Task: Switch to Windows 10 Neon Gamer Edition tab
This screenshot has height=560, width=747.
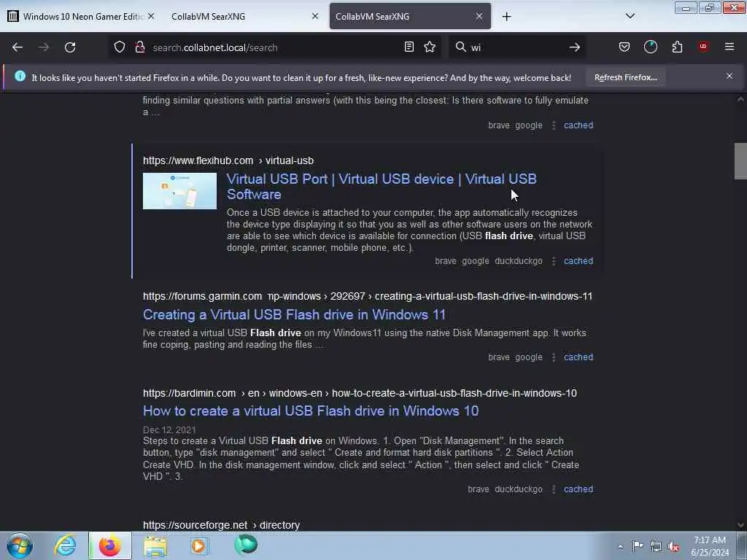Action: pyautogui.click(x=83, y=17)
